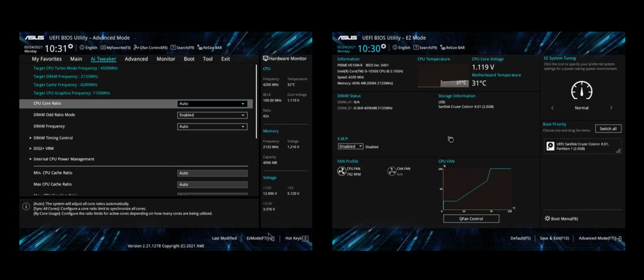Click the CPU Temperature graph
644x280 pixels.
(443, 75)
